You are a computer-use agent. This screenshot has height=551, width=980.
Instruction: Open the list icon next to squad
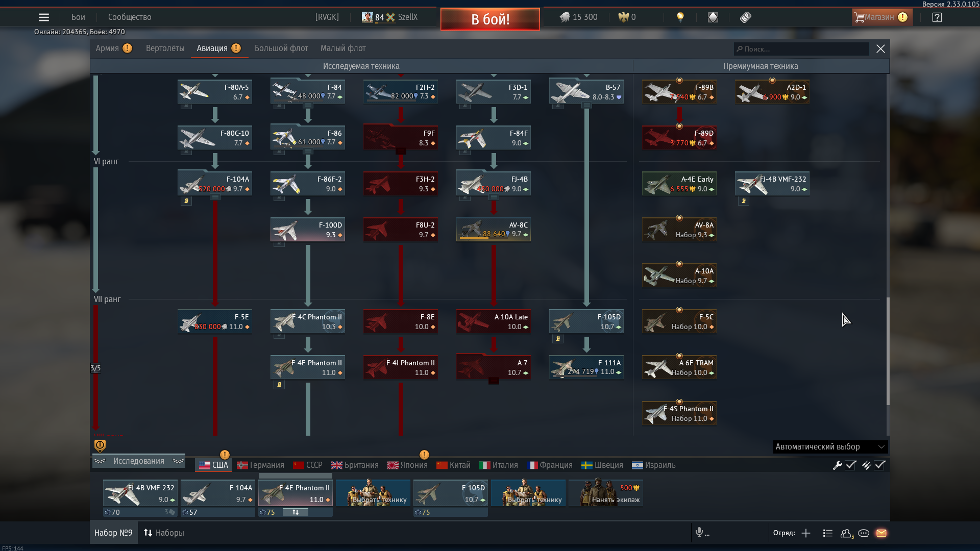pos(828,533)
